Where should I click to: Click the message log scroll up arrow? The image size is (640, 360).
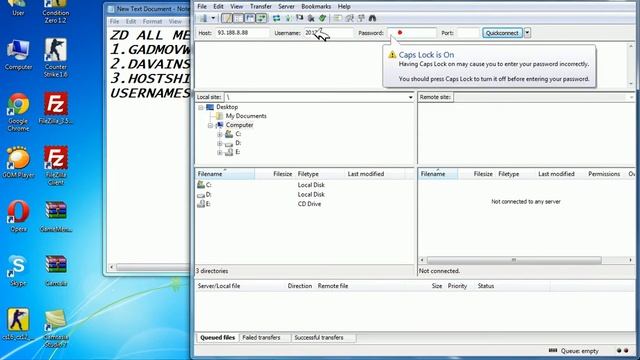tap(631, 46)
